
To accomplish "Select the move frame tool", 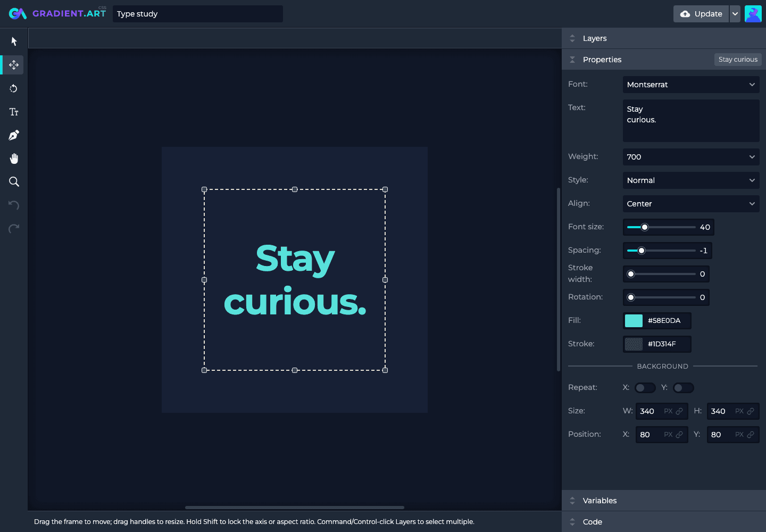I will pyautogui.click(x=14, y=65).
